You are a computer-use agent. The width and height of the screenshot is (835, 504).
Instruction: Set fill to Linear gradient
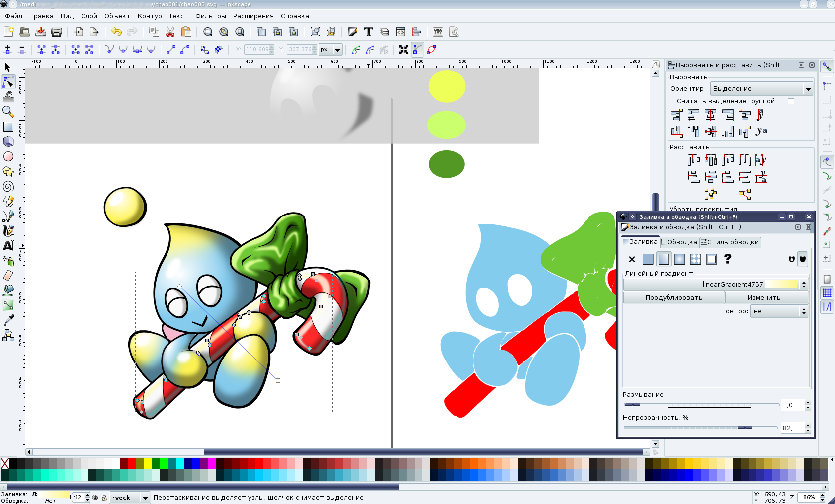(x=664, y=259)
